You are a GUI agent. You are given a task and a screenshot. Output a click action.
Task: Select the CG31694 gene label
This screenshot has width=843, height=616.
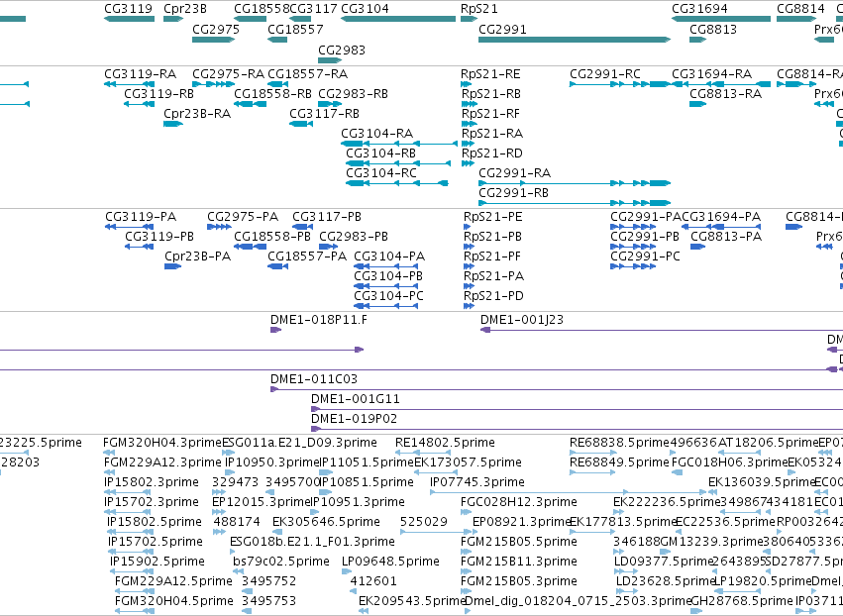coord(699,9)
